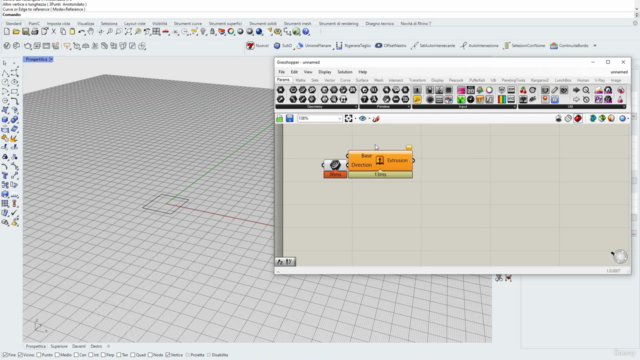Toggle Grasshopper preview eye icon
Image resolution: width=640 pixels, height=360 pixels.
362,118
